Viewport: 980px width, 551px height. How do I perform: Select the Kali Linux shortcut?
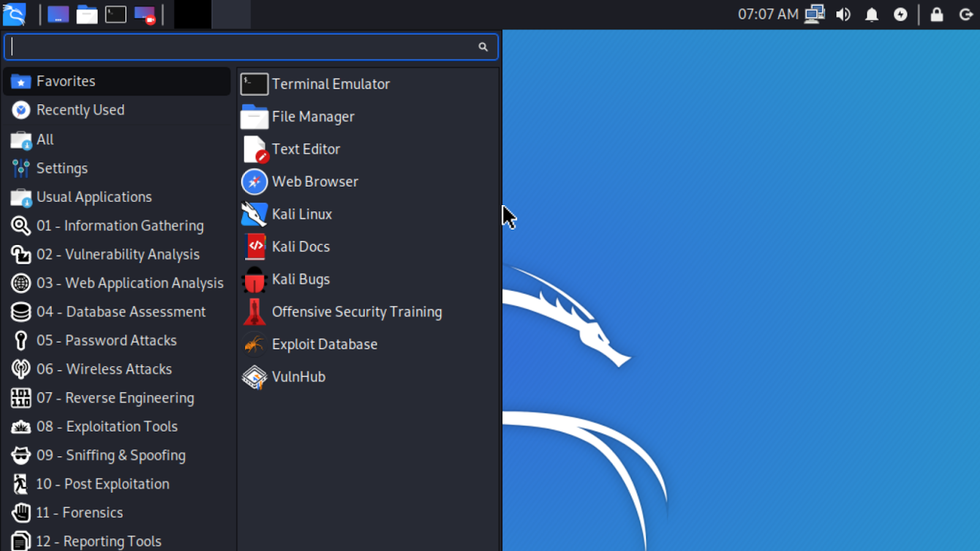tap(302, 214)
